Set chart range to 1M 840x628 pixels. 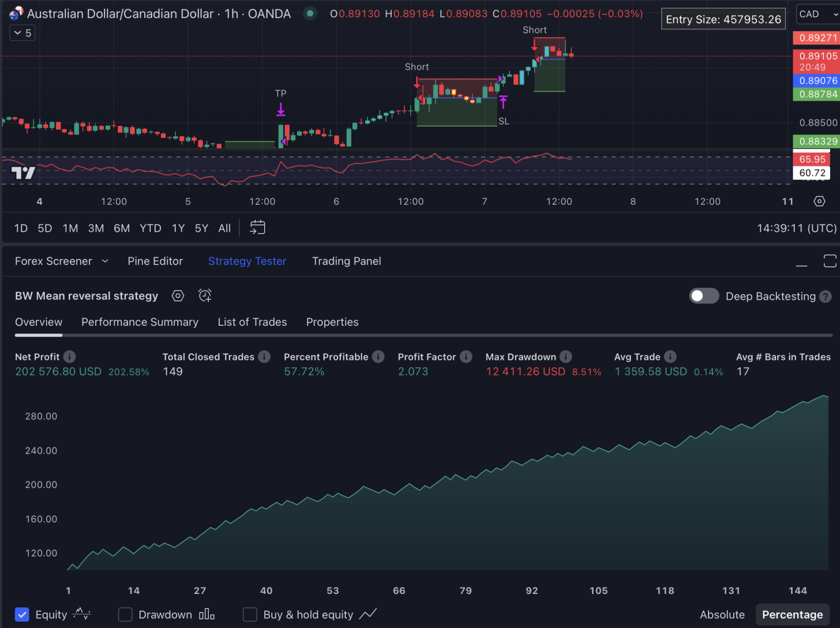pyautogui.click(x=70, y=228)
